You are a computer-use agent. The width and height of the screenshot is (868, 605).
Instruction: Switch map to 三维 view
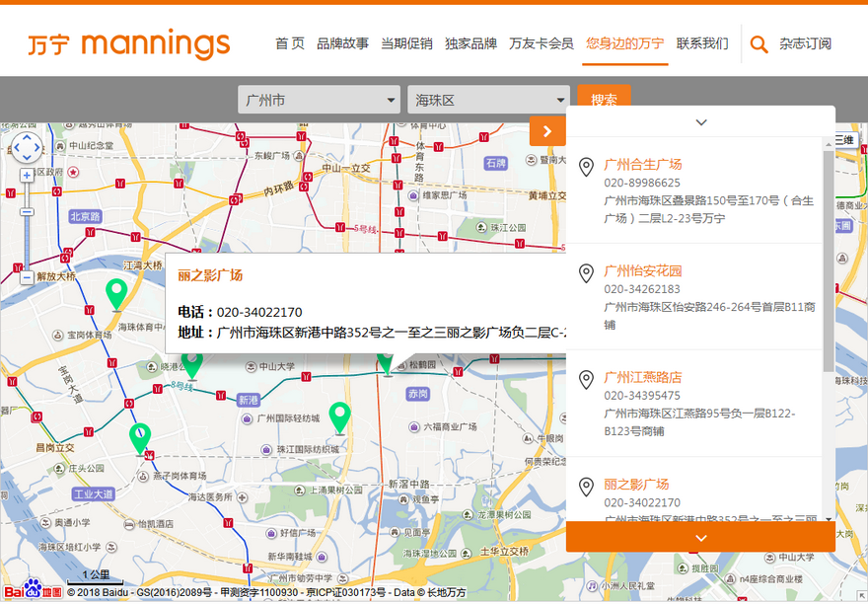point(844,140)
